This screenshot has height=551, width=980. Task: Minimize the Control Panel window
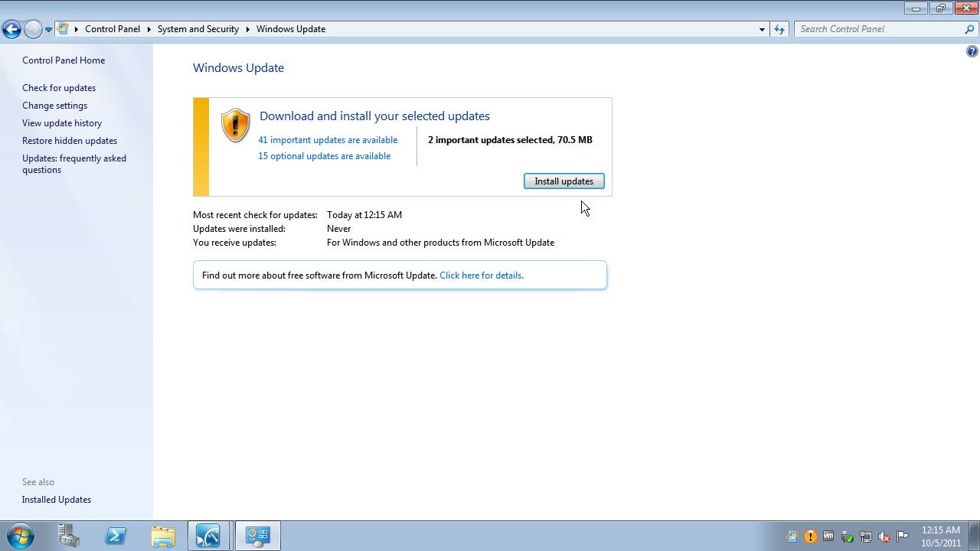916,8
